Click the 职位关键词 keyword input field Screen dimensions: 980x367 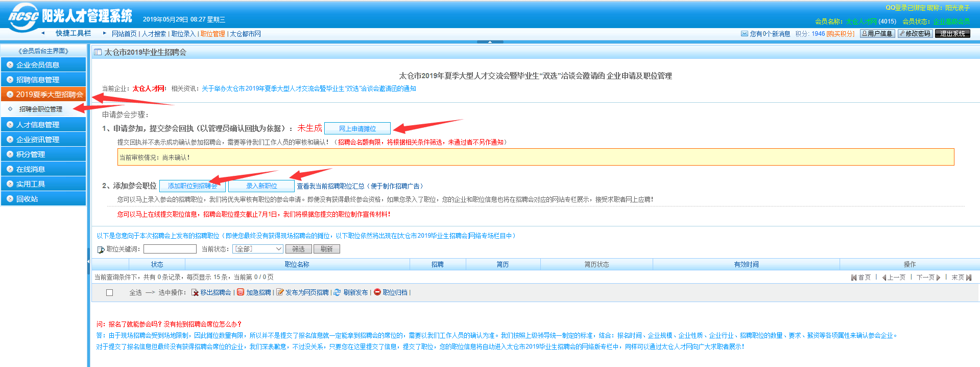pos(170,249)
